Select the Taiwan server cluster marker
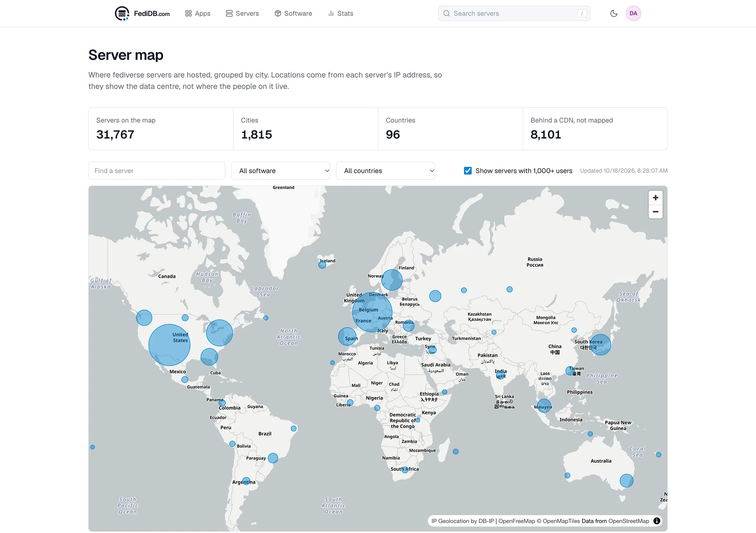756x533 pixels. tap(569, 370)
